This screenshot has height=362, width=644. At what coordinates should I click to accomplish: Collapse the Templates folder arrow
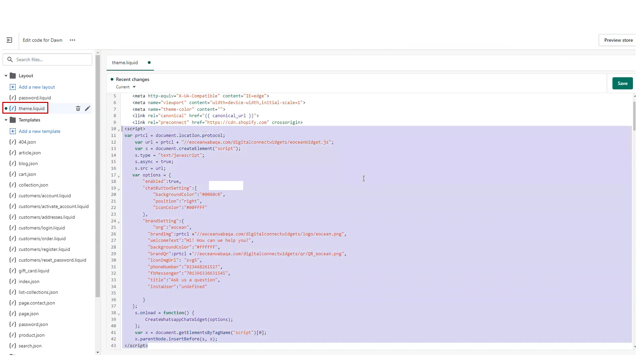(x=6, y=120)
